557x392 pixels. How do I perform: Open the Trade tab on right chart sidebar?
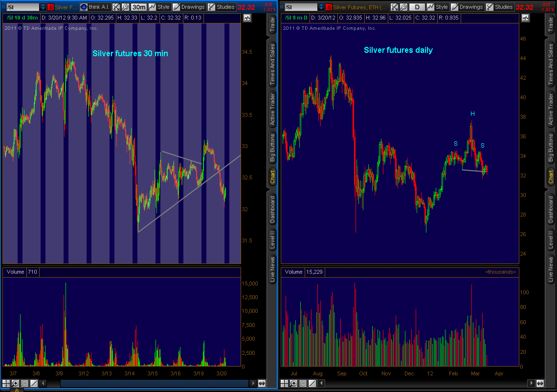click(x=551, y=25)
